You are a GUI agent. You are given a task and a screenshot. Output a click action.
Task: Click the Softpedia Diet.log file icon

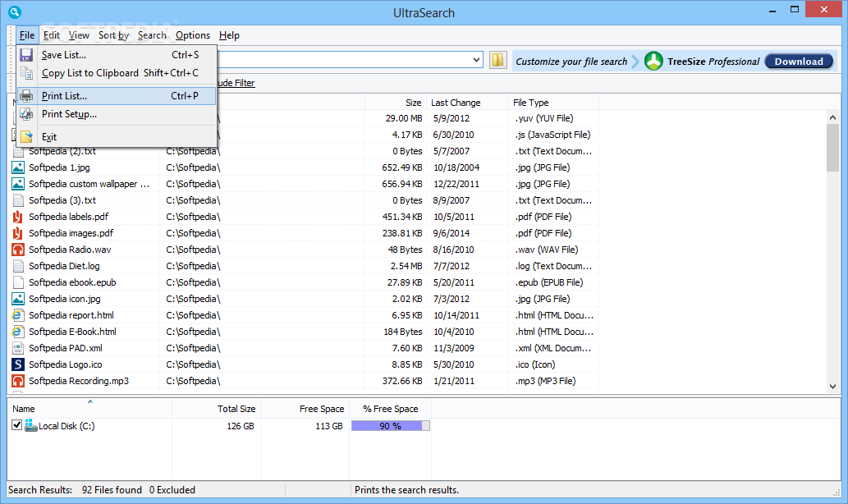click(18, 266)
